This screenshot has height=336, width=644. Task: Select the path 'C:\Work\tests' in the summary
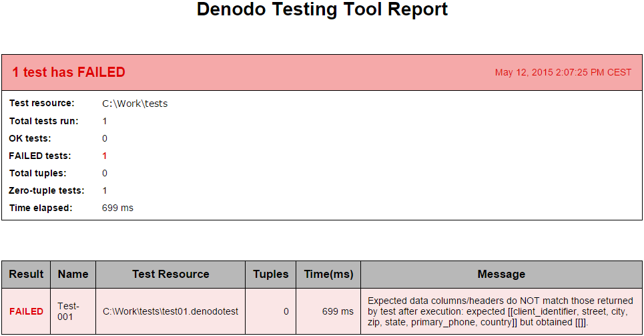pyautogui.click(x=135, y=104)
